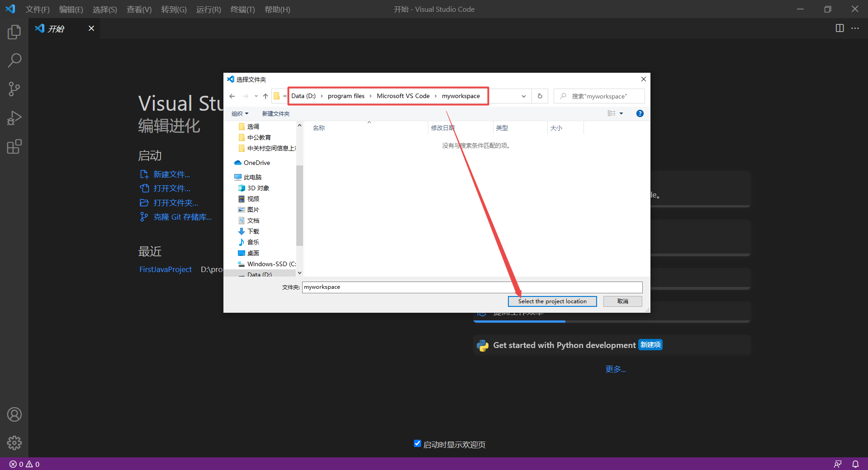868x470 pixels.
Task: Open the Source Control view
Action: pyautogui.click(x=14, y=89)
